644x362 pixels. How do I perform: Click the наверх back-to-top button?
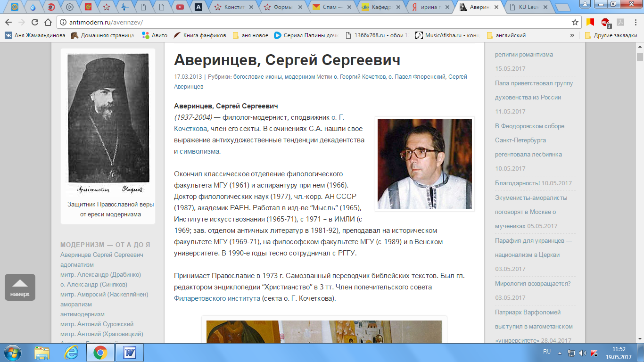pos(20,287)
